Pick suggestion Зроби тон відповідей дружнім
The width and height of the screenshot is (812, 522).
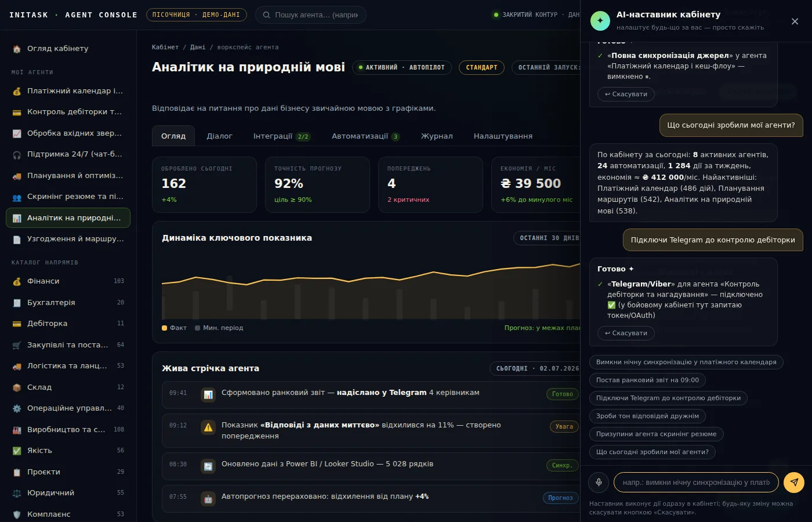coord(647,416)
